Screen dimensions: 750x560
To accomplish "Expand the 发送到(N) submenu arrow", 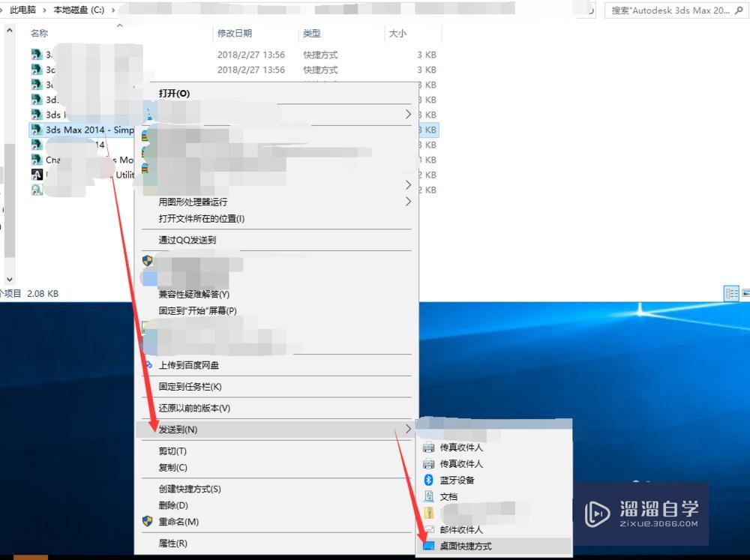I will [x=408, y=429].
